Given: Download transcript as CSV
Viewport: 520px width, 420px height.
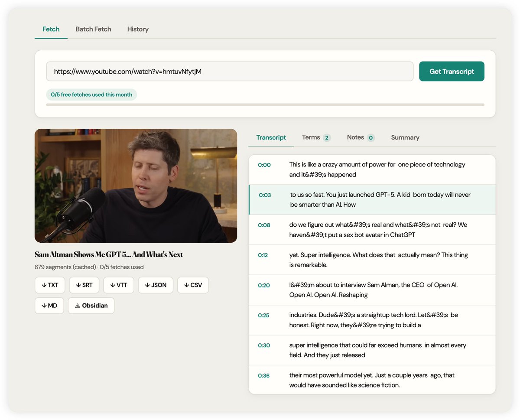Looking at the screenshot, I should point(193,285).
